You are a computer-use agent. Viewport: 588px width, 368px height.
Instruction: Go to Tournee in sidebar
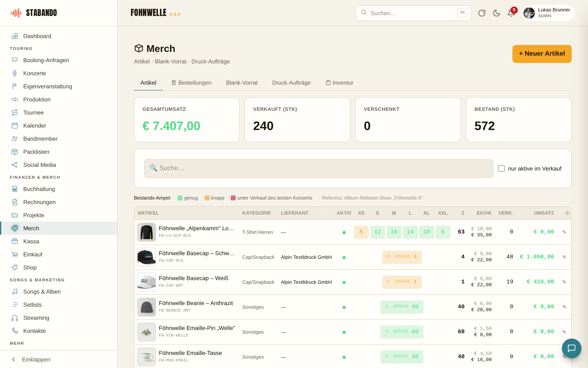[59, 112]
